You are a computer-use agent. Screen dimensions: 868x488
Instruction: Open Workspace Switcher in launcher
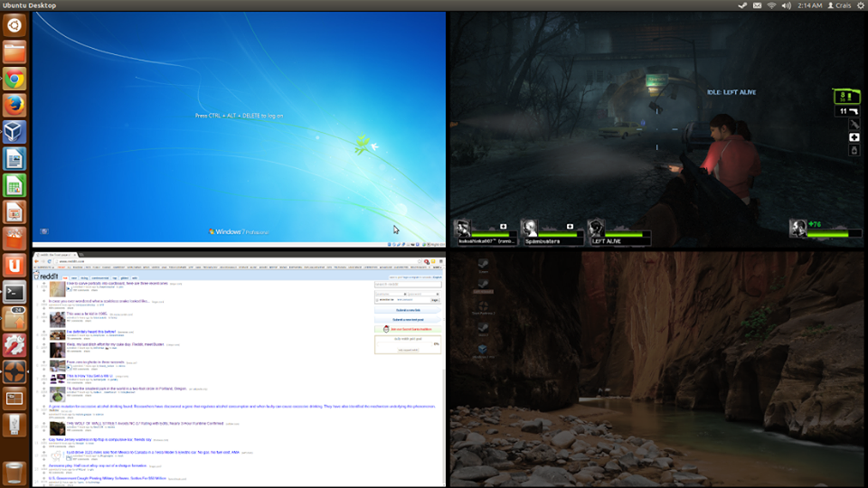pyautogui.click(x=14, y=399)
